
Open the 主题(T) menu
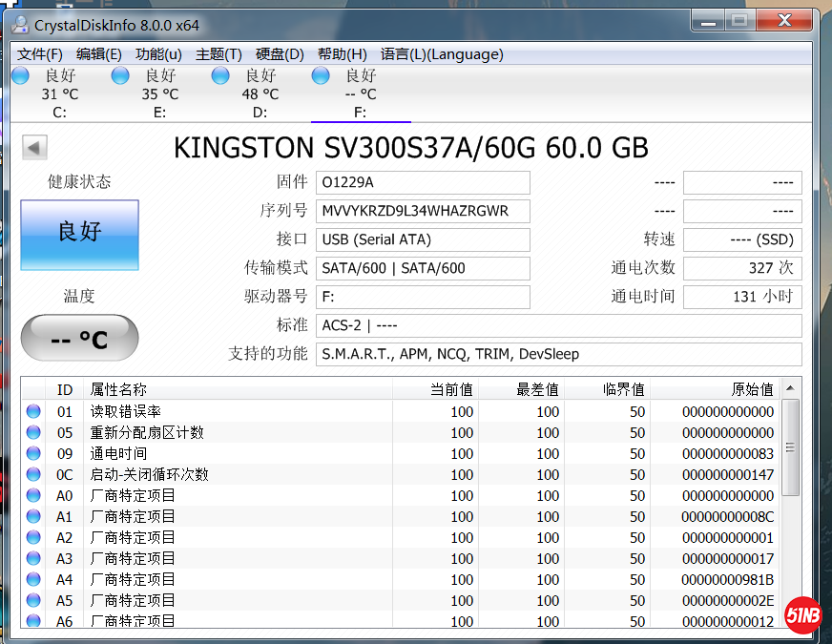click(218, 54)
